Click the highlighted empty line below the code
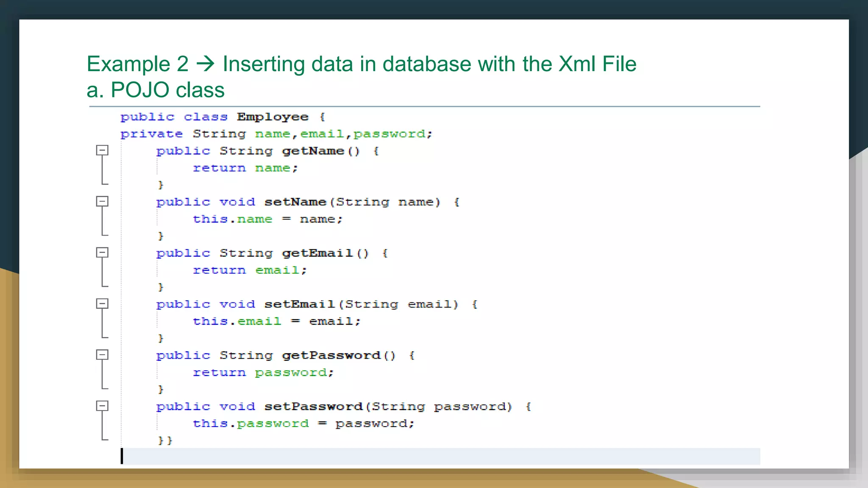The height and width of the screenshot is (488, 868). click(x=441, y=456)
